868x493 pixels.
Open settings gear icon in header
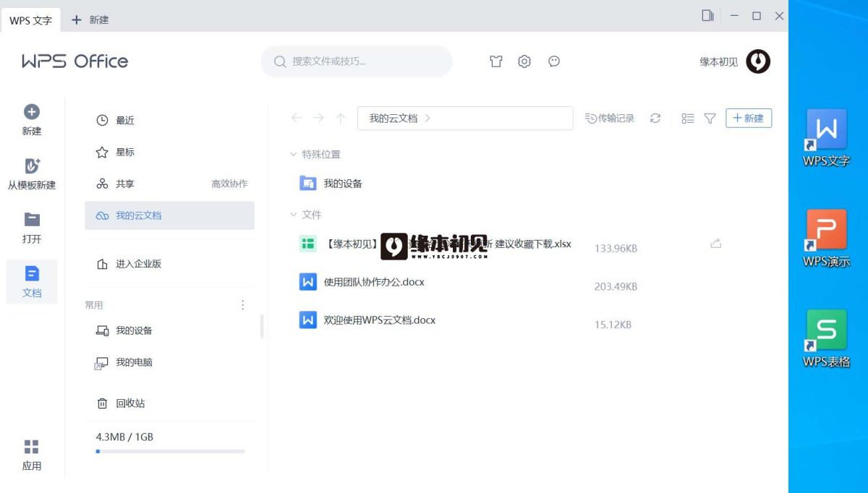[524, 61]
